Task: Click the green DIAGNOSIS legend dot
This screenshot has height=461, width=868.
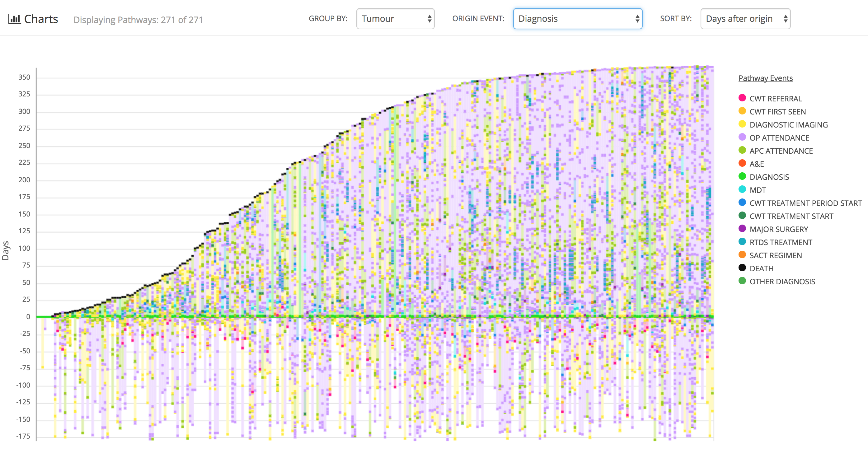Action: [x=742, y=176]
